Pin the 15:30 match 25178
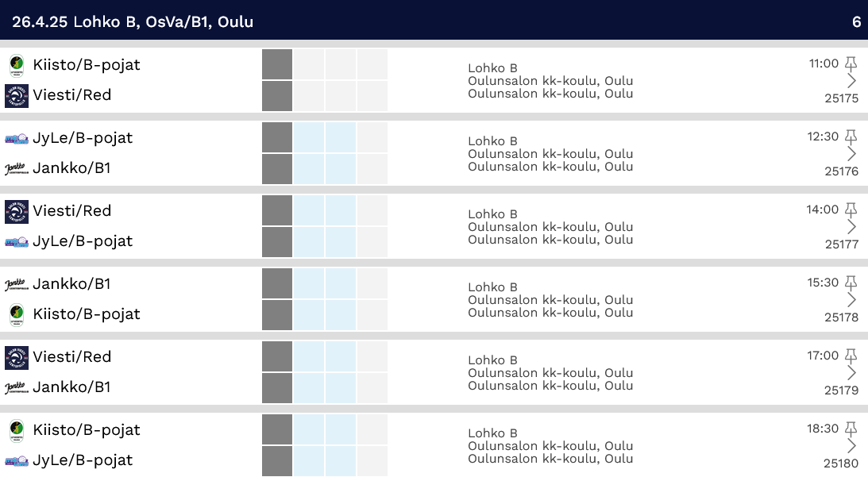This screenshot has height=477, width=868. [851, 283]
